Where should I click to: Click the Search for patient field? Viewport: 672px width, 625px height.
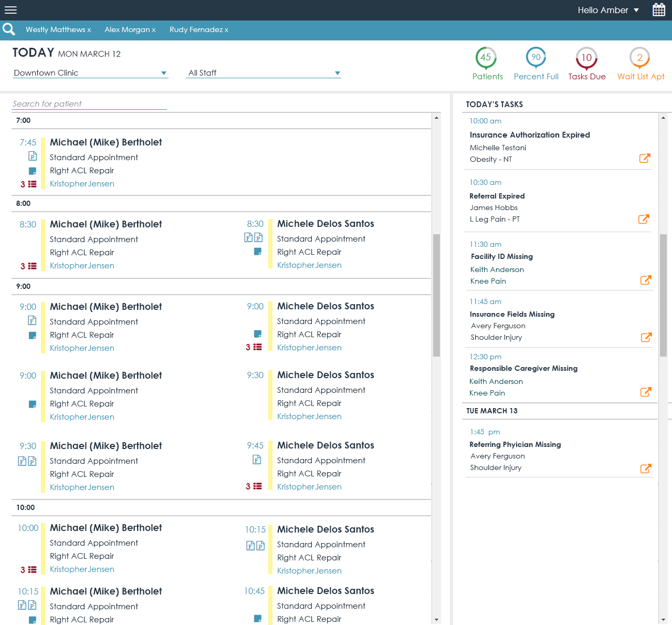pos(89,104)
